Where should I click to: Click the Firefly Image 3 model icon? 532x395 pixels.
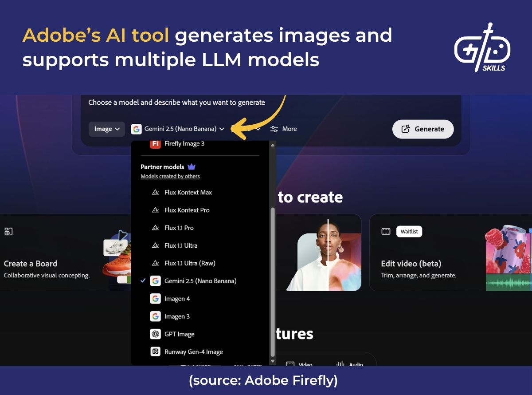tap(155, 144)
